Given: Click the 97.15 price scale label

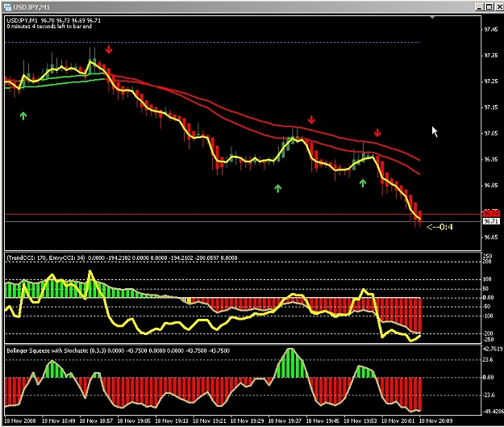Looking at the screenshot, I should tap(490, 107).
